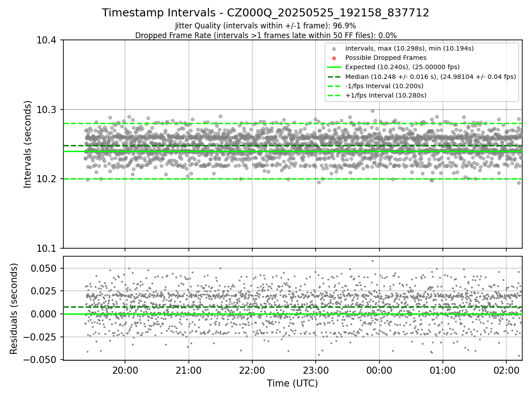The image size is (532, 399).
Task: Click the highest residual point above 0.050
Action: point(372,261)
